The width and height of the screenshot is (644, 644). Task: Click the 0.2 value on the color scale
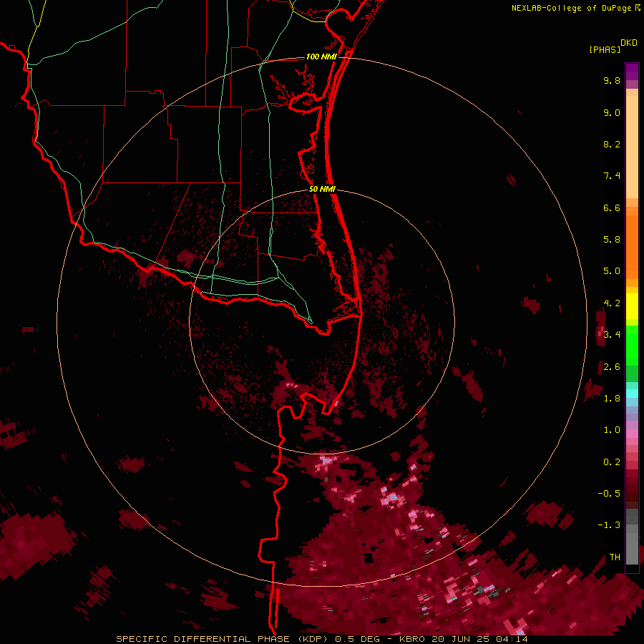click(x=612, y=462)
